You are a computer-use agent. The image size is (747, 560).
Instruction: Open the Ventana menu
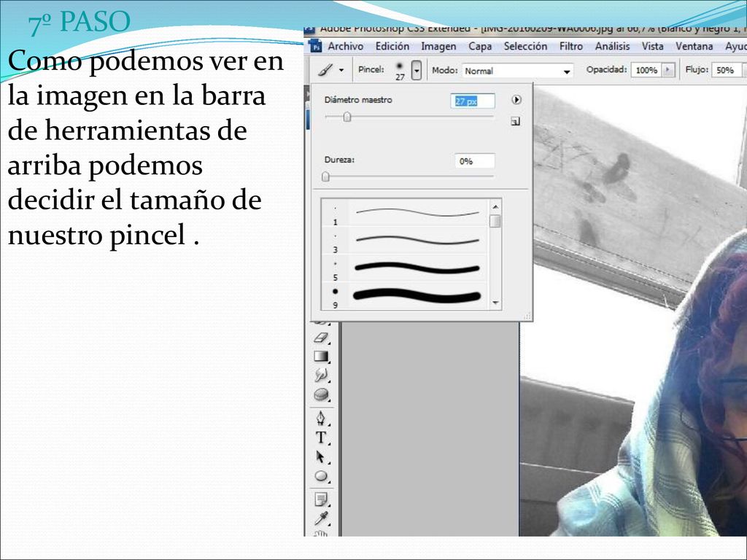[x=694, y=46]
